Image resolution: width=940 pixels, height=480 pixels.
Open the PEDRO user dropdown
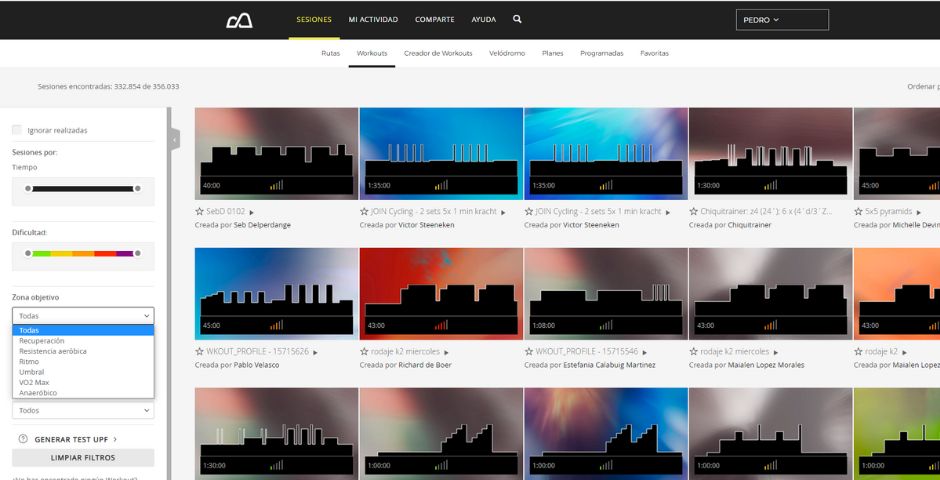point(782,20)
